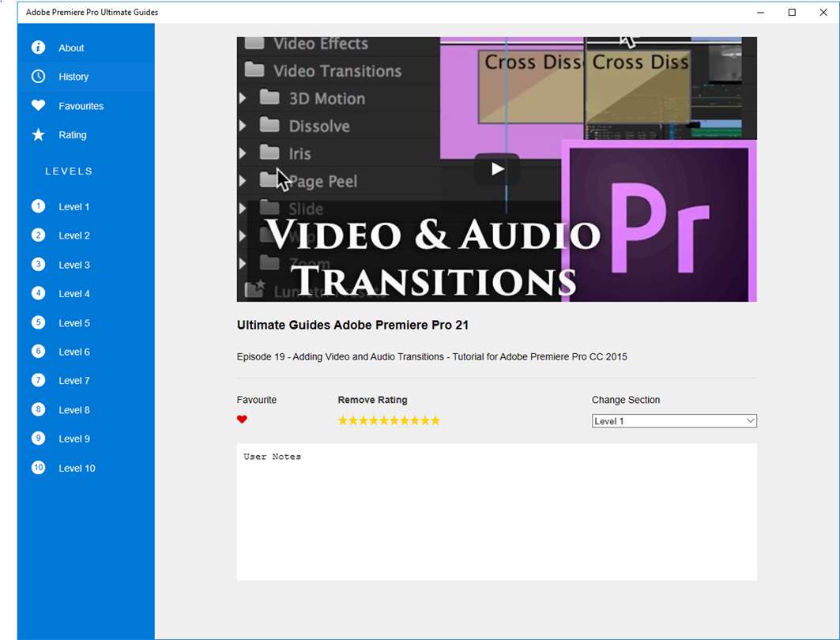Screen dimensions: 840x640
Task: Maximize the Ultimate Guides window
Action: [792, 13]
